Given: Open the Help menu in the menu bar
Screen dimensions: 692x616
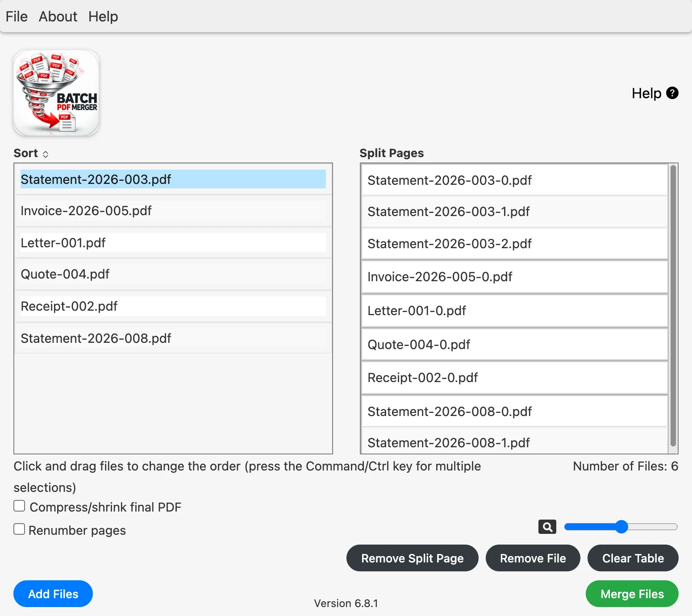Looking at the screenshot, I should coord(103,17).
